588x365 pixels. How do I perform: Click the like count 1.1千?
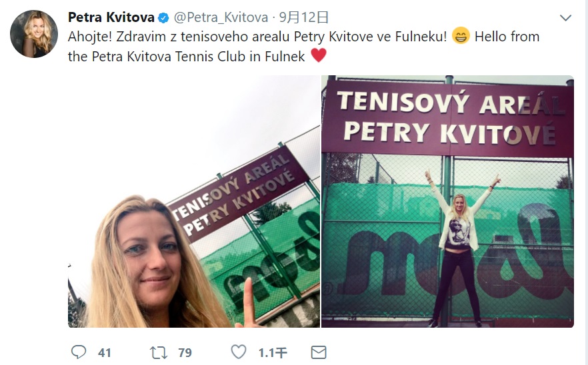tap(273, 352)
